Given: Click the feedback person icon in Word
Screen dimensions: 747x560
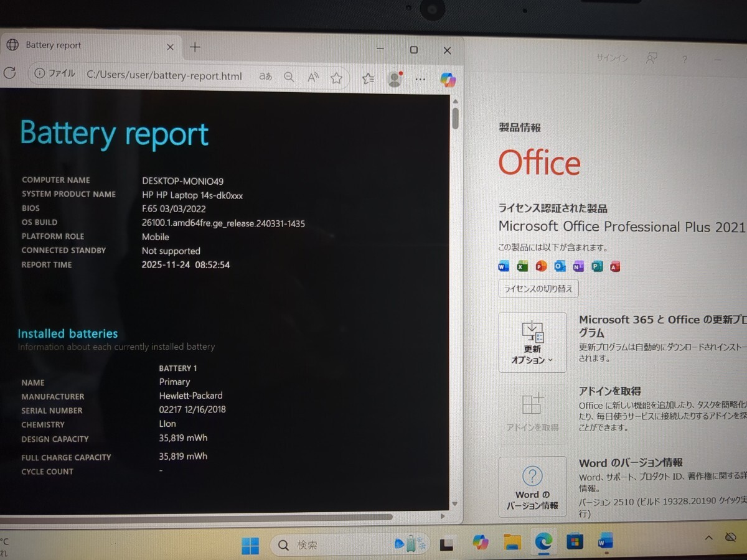Looking at the screenshot, I should [651, 58].
